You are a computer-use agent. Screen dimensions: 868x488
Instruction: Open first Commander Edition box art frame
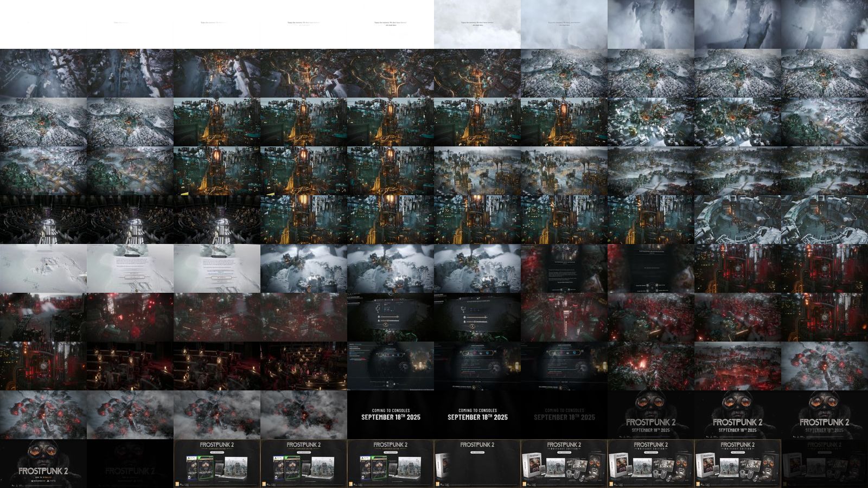pyautogui.click(x=217, y=464)
